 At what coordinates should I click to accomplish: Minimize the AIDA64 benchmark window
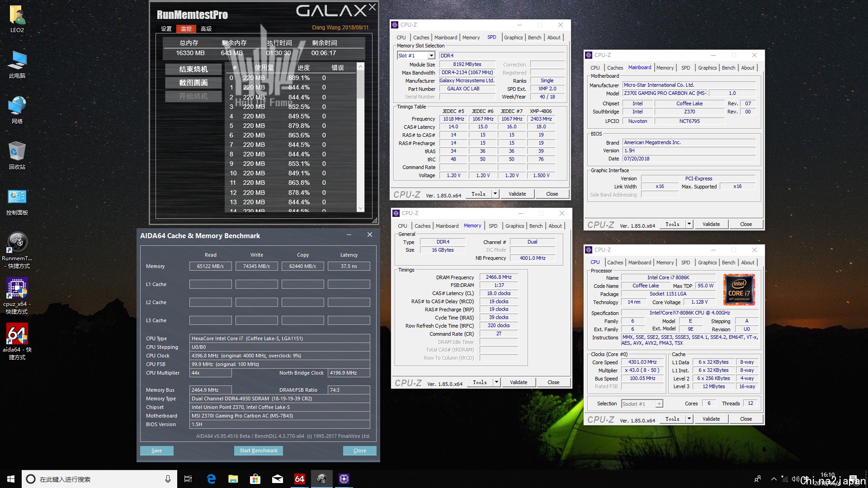tap(349, 235)
